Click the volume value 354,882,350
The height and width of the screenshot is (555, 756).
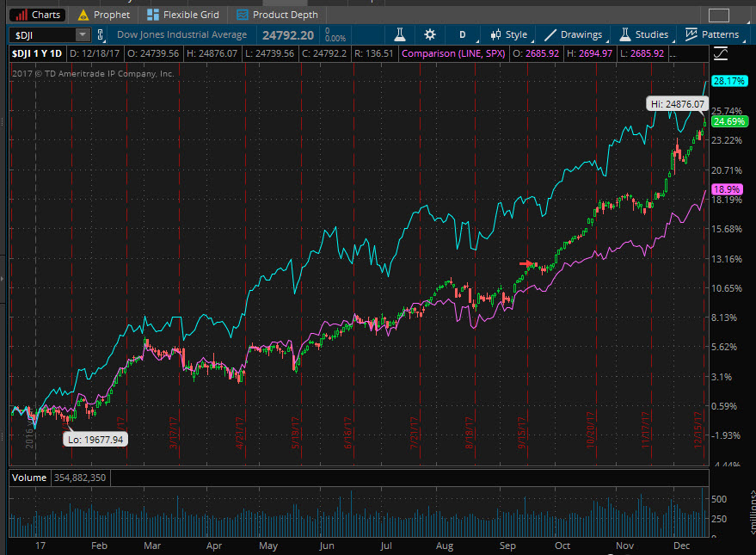click(x=80, y=478)
